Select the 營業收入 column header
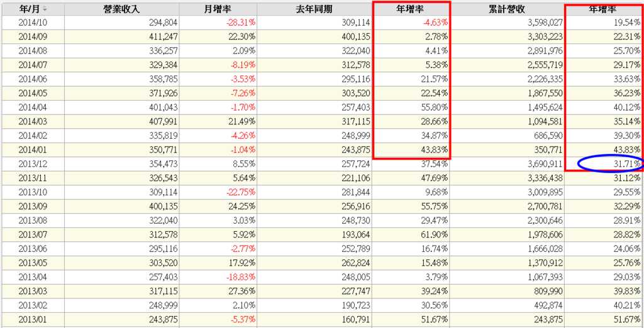This screenshot has width=644, height=328. [x=122, y=9]
